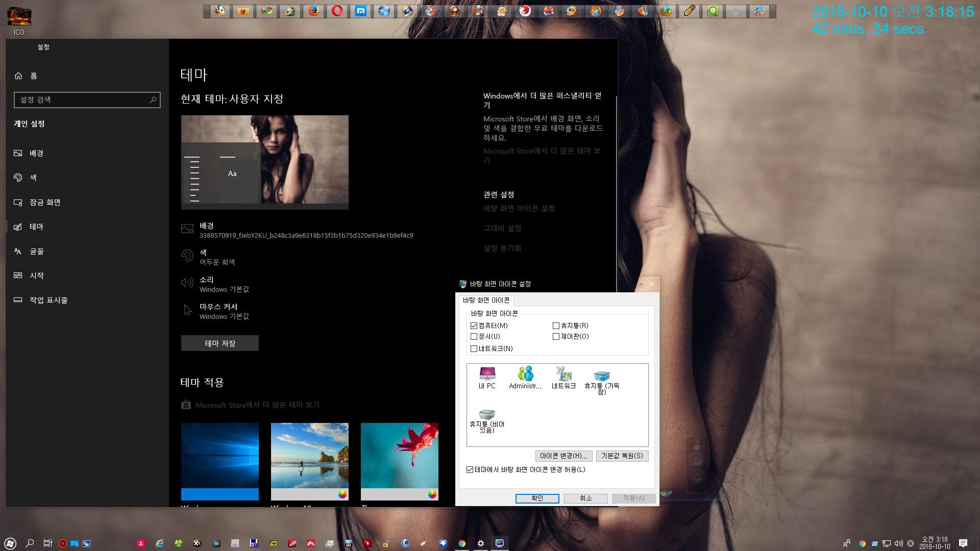Screen dimensions: 980x551
Task: Open Task View on the taskbar
Action: [47, 543]
